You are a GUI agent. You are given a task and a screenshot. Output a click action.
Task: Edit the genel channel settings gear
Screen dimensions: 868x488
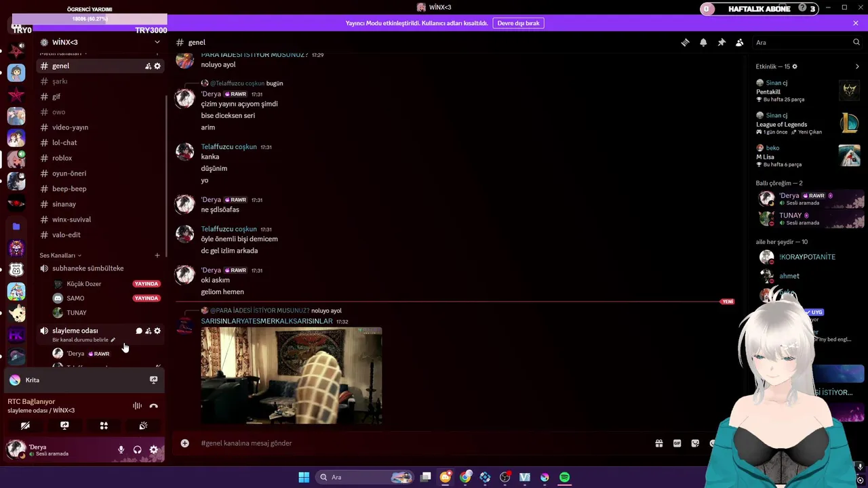tap(157, 66)
